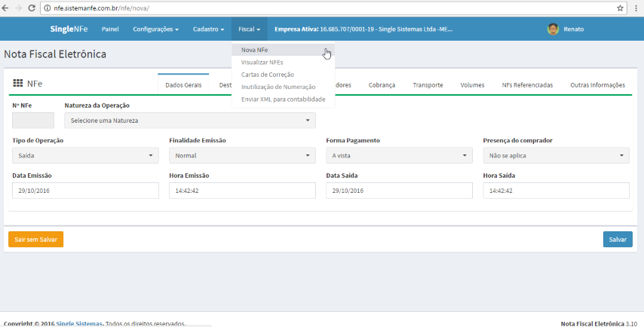Expand Natureza da Operação dropdown

[190, 121]
